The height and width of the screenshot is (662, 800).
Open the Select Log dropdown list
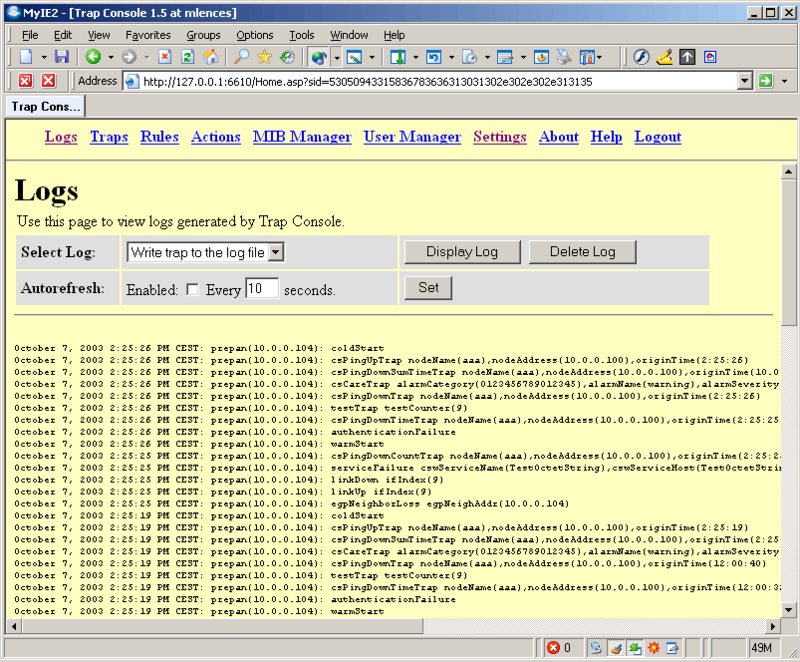click(276, 252)
